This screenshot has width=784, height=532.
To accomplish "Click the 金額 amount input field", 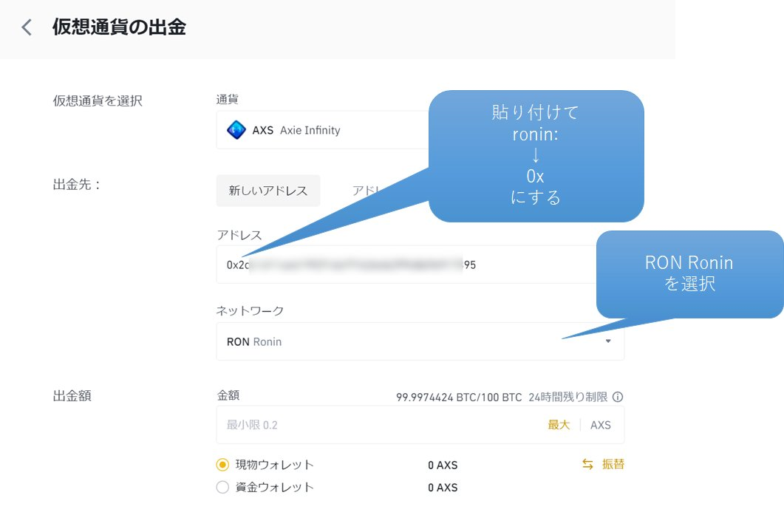I will pos(420,425).
